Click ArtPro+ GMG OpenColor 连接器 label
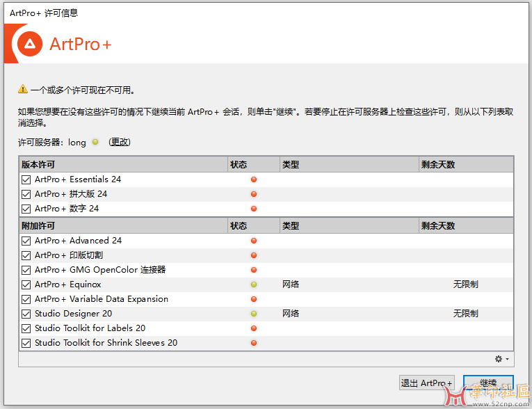532x409 pixels. tap(100, 270)
